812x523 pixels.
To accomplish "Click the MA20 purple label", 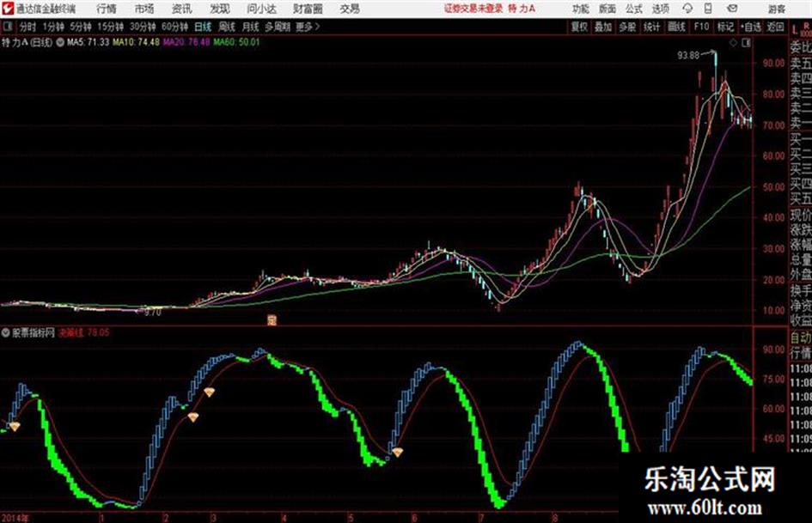I will pos(186,42).
